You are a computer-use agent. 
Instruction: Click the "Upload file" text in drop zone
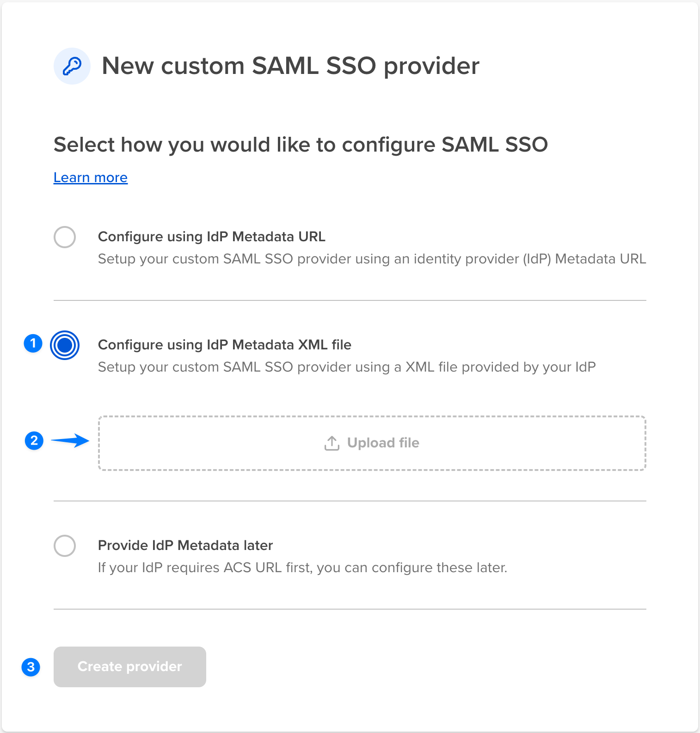pos(383,443)
